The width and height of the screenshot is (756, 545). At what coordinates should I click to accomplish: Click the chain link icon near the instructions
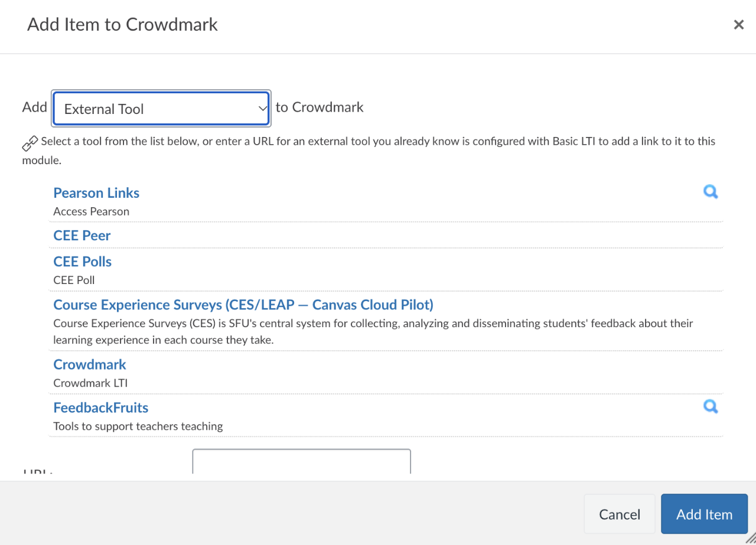pyautogui.click(x=30, y=142)
